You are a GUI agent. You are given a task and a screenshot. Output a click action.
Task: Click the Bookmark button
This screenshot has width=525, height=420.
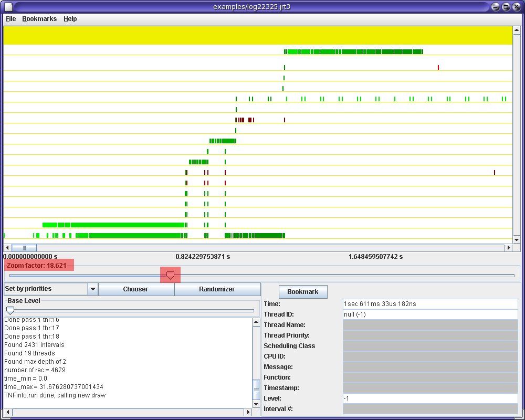pos(303,291)
